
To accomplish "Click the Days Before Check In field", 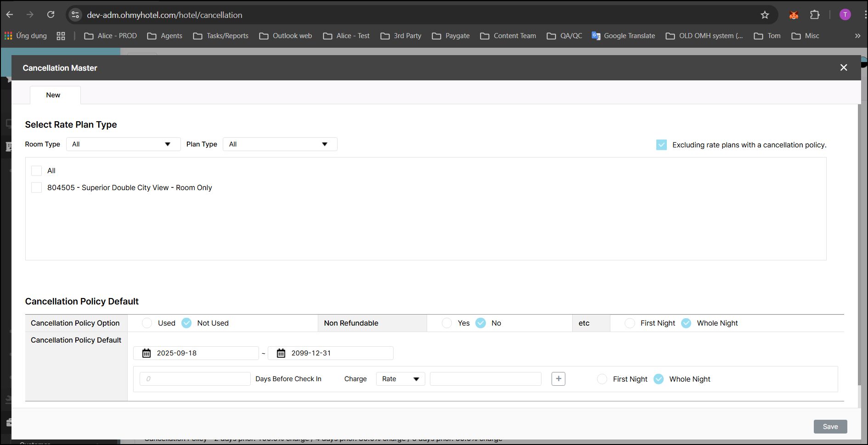I will pyautogui.click(x=195, y=379).
